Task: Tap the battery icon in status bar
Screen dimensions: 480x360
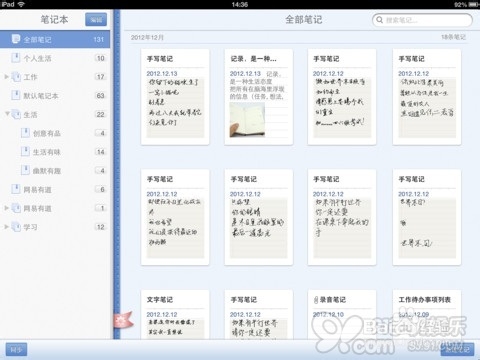Action: (473, 4)
